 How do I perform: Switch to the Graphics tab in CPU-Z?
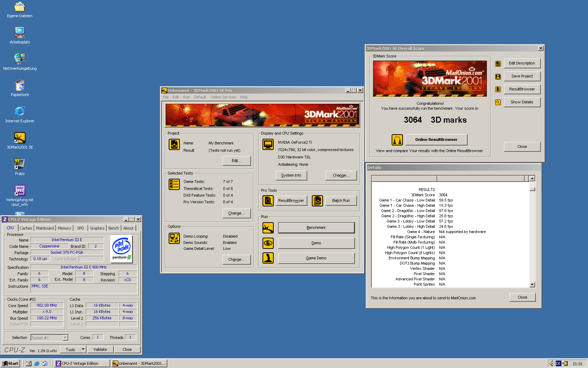(97, 228)
